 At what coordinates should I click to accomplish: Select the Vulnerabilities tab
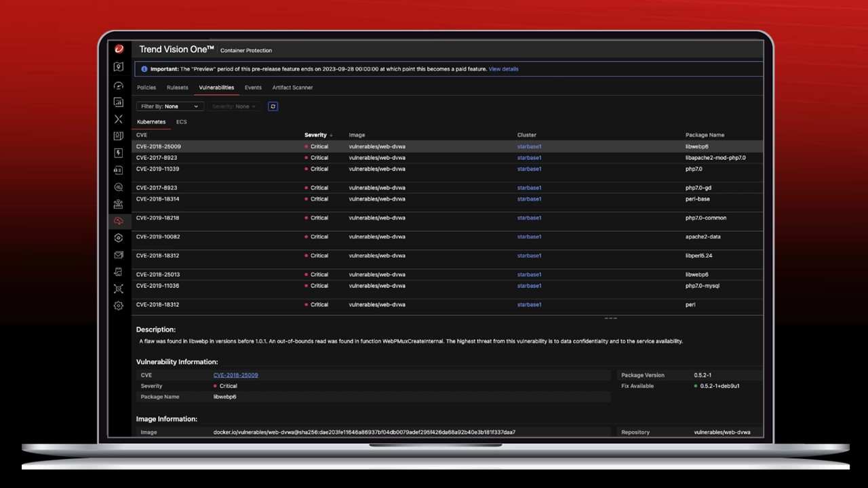[x=216, y=87]
